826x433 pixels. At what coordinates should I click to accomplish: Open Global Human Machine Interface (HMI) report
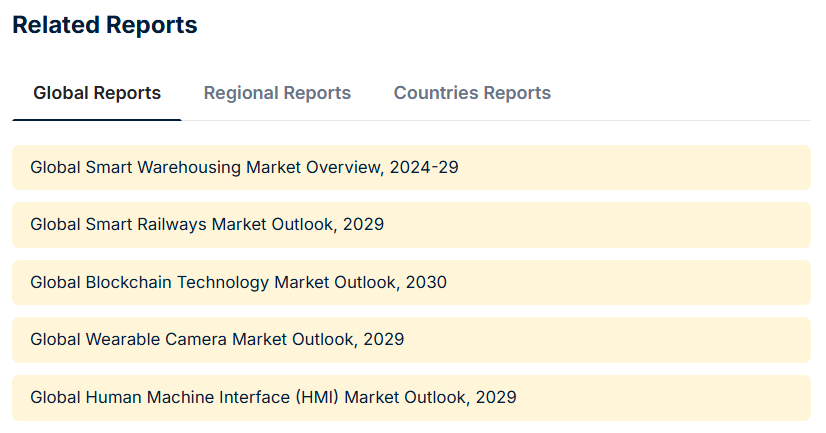click(273, 397)
